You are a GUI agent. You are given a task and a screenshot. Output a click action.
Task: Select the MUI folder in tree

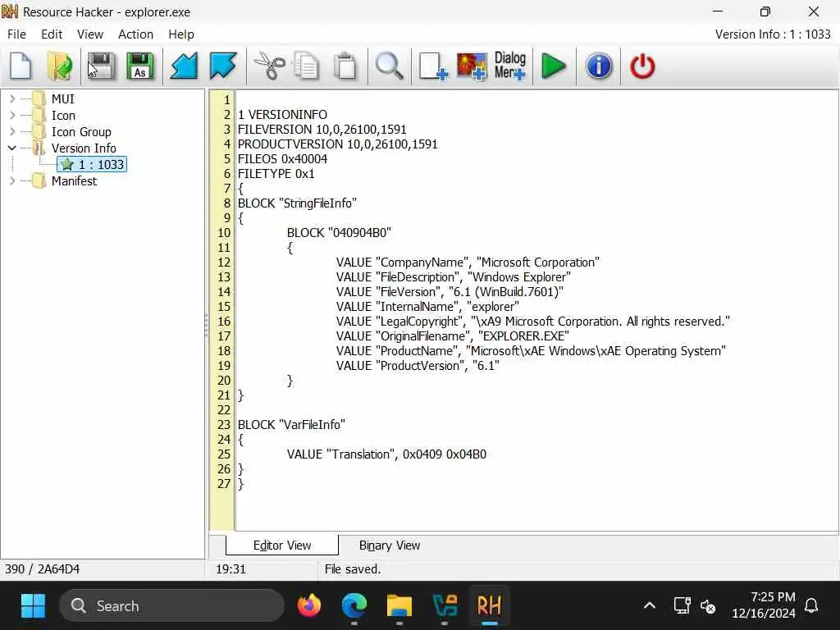coord(62,99)
